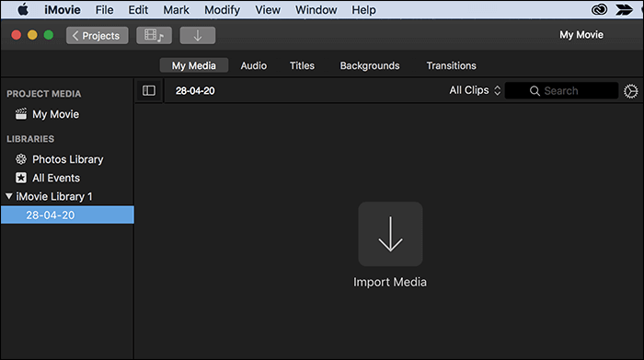Viewport: 644px width, 360px height.
Task: Switch to the Backgrounds tab
Action: click(370, 65)
